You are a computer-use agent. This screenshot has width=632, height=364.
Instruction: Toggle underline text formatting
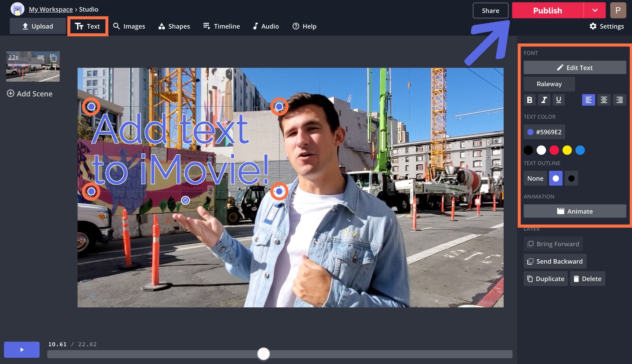pyautogui.click(x=559, y=100)
